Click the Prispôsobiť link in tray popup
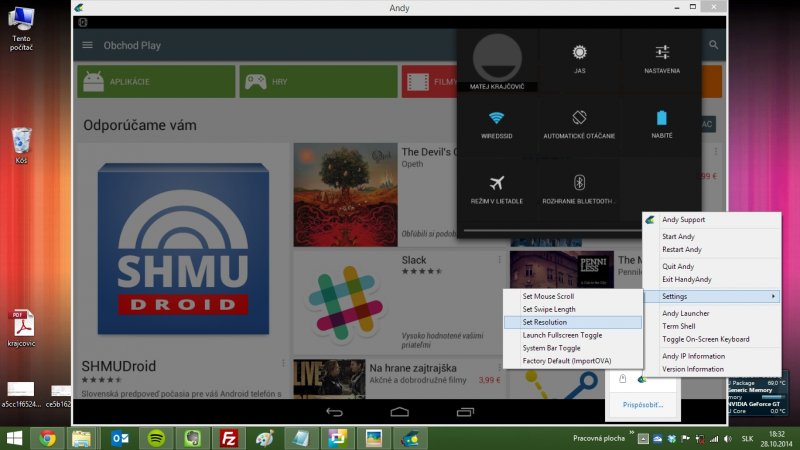 [643, 406]
